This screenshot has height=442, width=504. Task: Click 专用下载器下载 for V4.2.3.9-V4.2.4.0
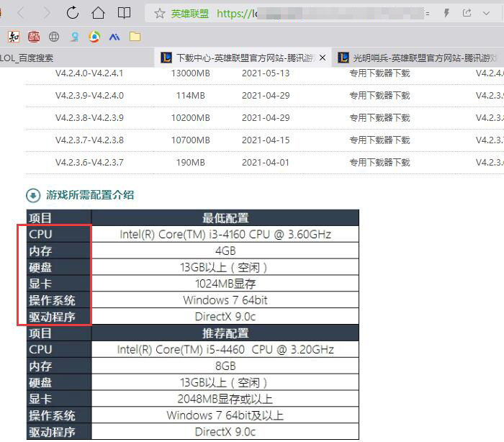(x=379, y=96)
